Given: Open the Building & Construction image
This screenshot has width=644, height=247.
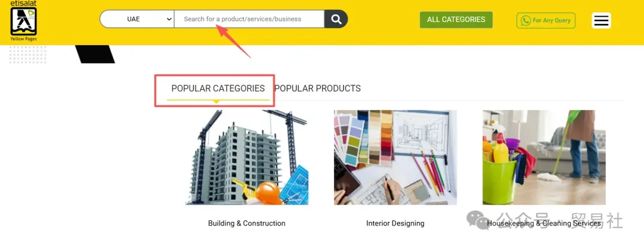Looking at the screenshot, I should 247,157.
